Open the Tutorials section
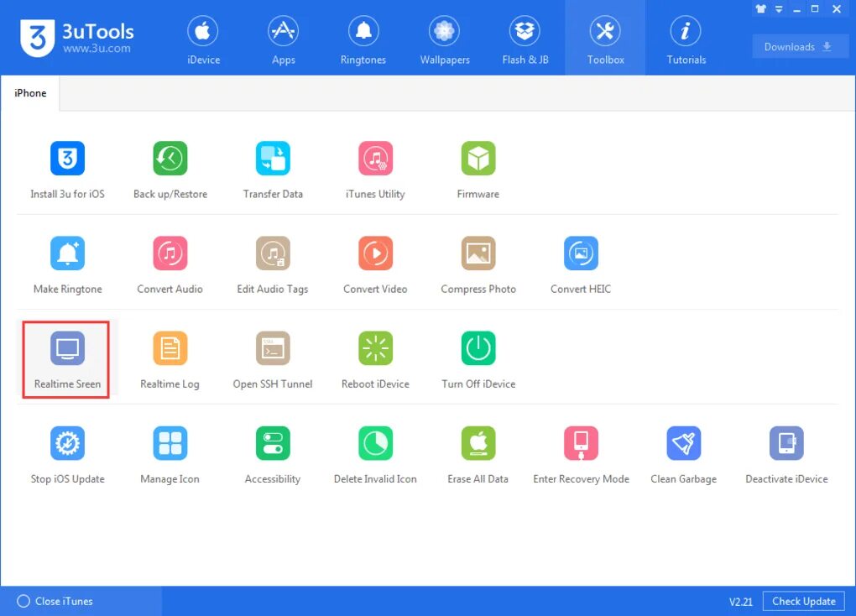 click(686, 39)
